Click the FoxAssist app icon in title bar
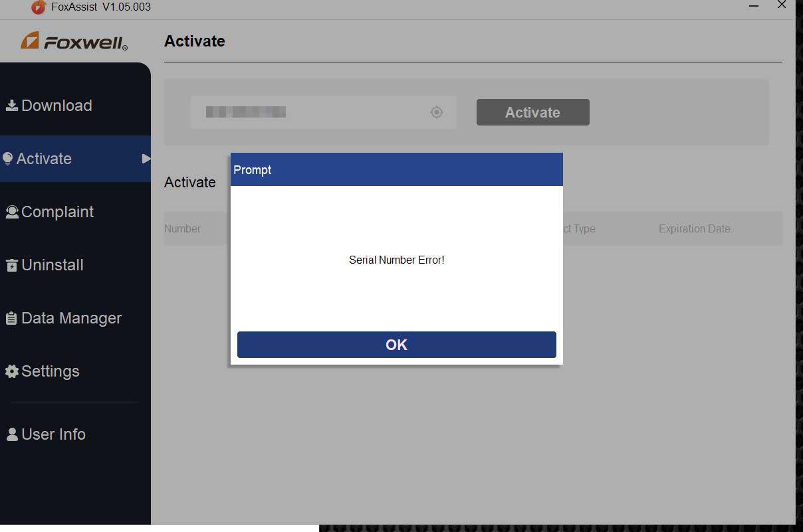Viewport: 803px width, 532px height. (x=39, y=7)
